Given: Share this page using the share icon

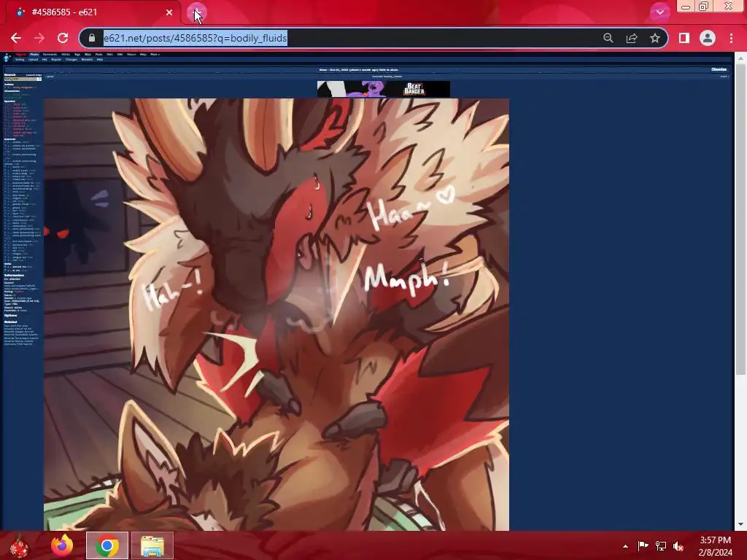Looking at the screenshot, I should pos(632,38).
